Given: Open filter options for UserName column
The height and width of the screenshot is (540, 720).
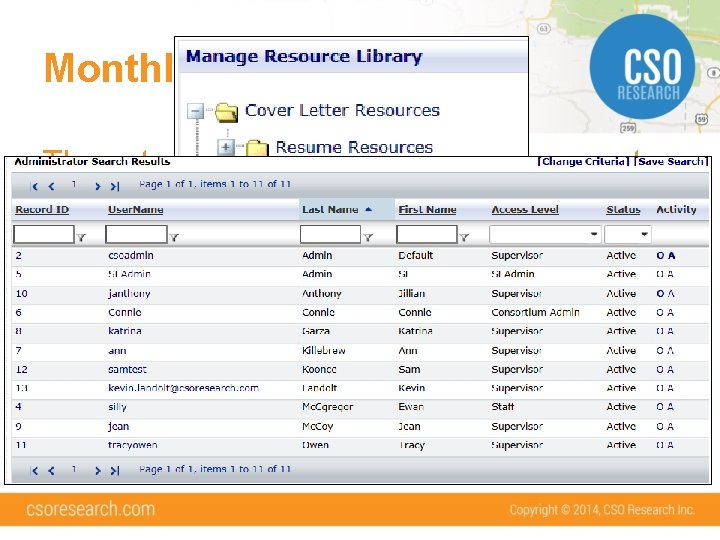Looking at the screenshot, I should click(174, 237).
